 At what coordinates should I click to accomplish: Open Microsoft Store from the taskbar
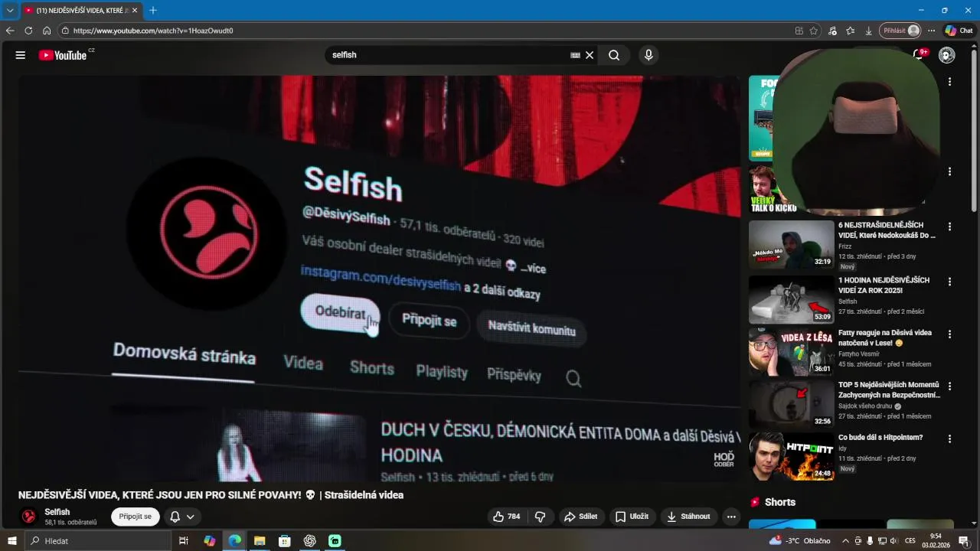[x=285, y=540]
